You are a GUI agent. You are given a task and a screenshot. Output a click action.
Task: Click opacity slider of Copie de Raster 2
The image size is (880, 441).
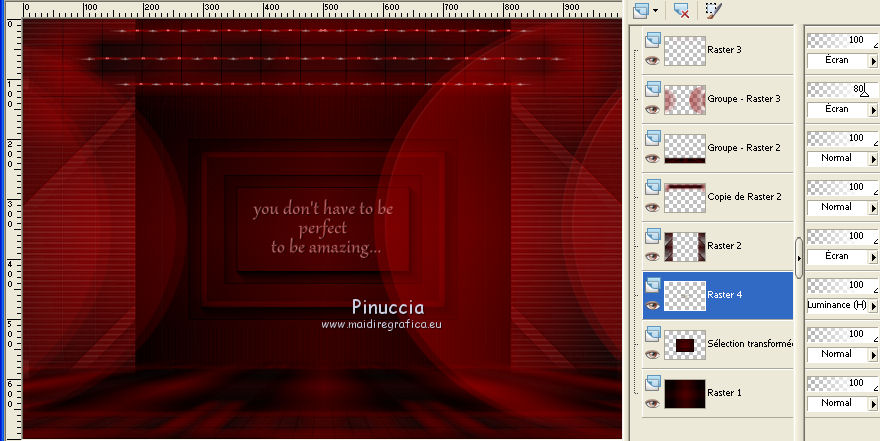(842, 187)
